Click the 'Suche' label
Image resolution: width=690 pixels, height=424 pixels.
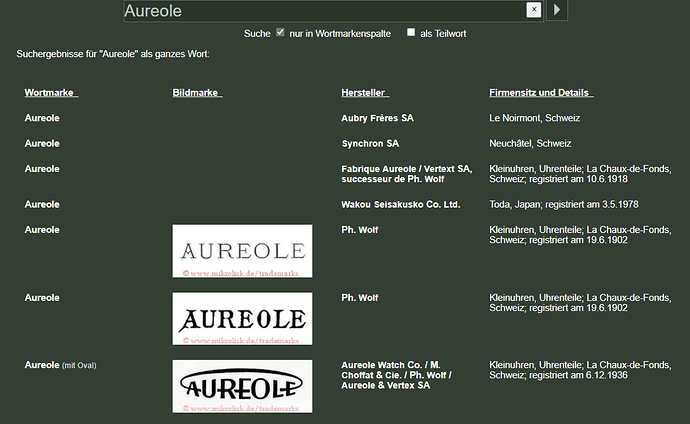click(x=257, y=33)
